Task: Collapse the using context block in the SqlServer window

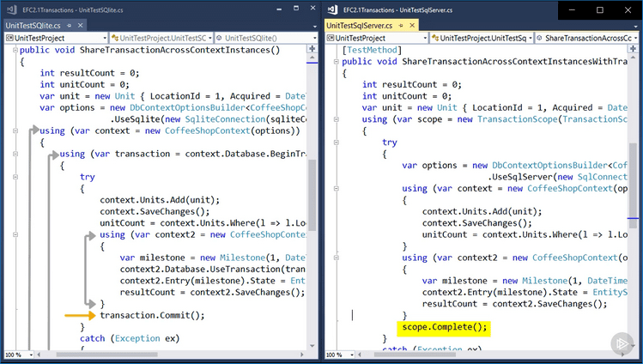Action: click(337, 189)
